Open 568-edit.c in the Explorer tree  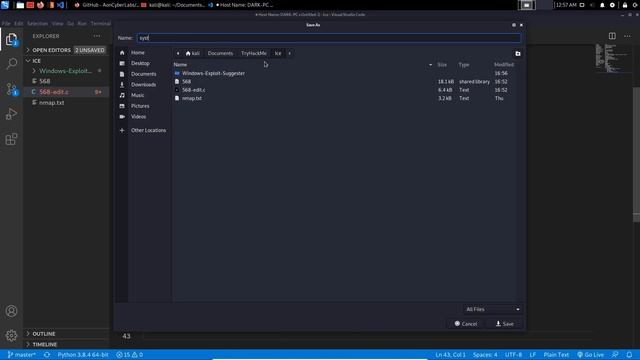tap(65, 92)
